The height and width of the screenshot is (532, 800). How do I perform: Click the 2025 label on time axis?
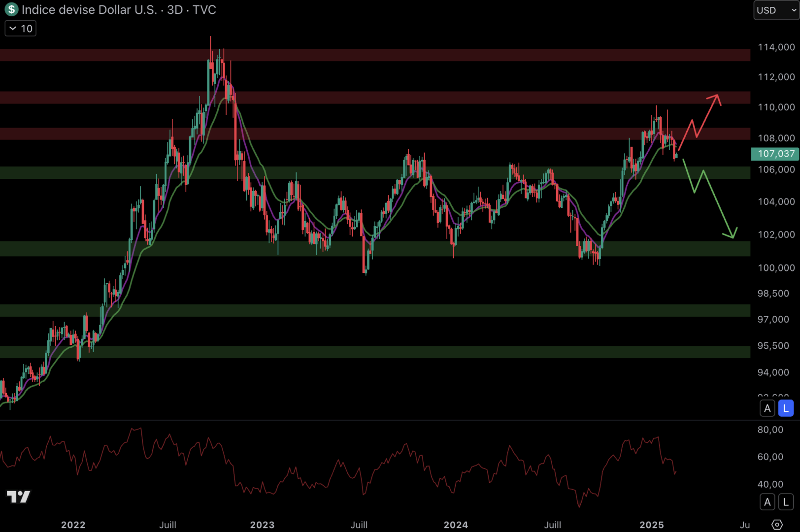click(652, 525)
